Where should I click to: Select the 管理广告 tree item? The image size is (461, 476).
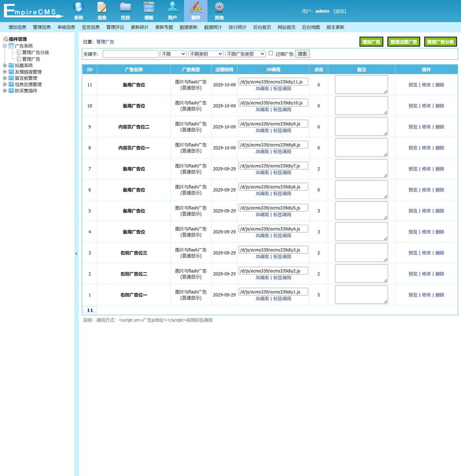click(x=31, y=59)
